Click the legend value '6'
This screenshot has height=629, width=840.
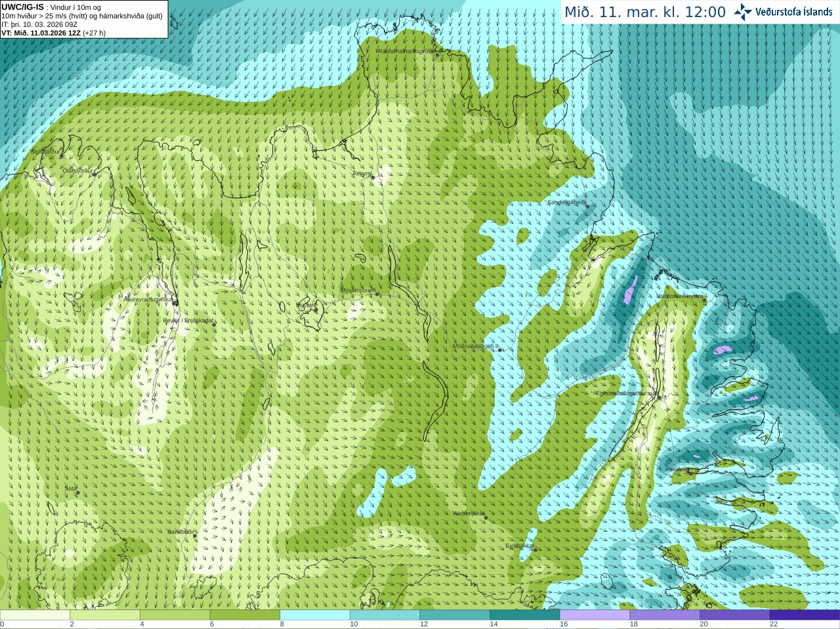coord(212,624)
